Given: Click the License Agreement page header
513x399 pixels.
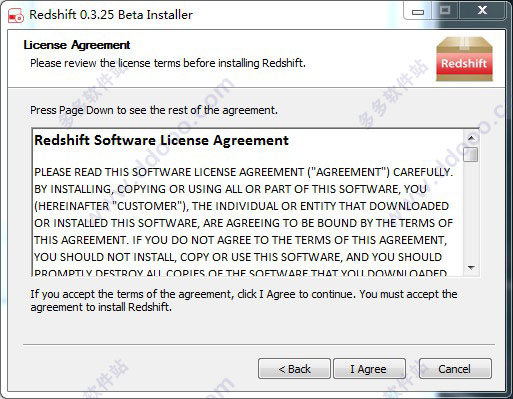Looking at the screenshot, I should 77,45.
